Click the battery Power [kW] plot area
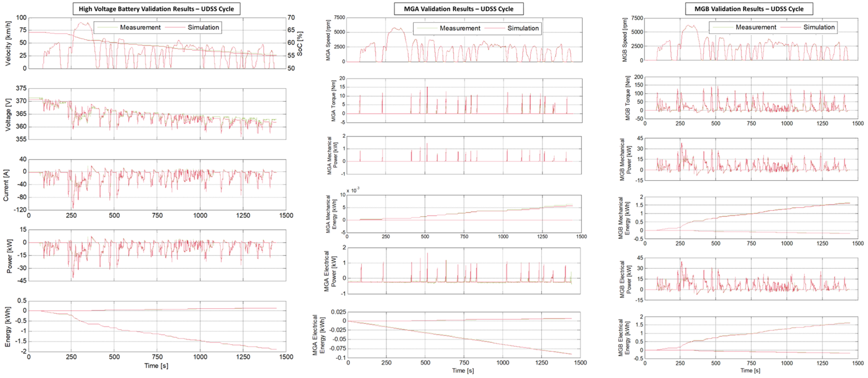This screenshot has width=868, height=378. point(157,255)
